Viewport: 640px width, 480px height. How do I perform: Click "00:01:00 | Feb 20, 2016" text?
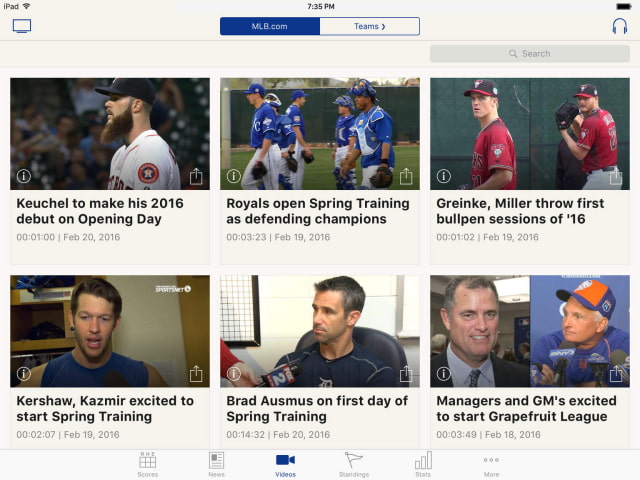[x=68, y=237]
